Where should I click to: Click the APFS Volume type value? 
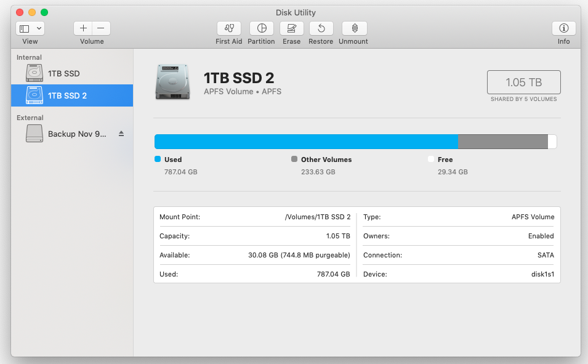click(x=533, y=217)
